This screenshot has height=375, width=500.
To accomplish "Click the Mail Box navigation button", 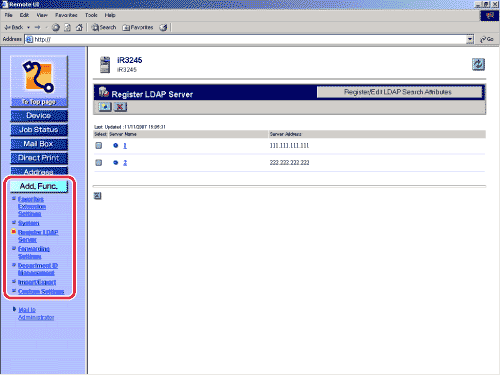I will [39, 144].
